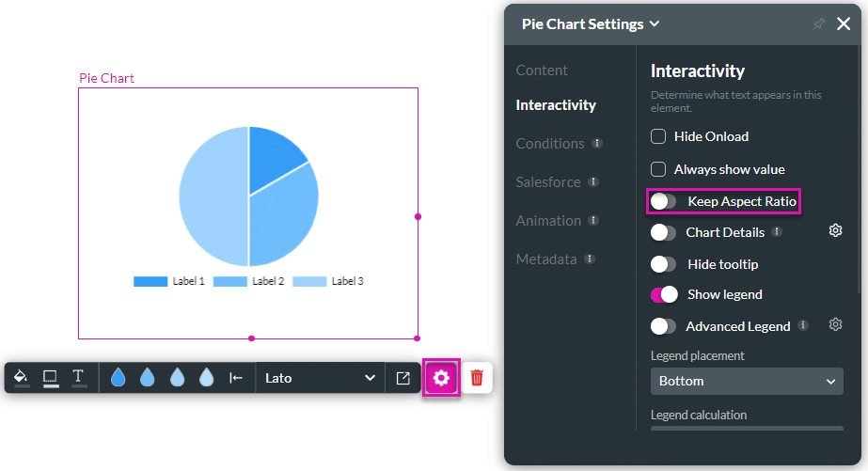Click the bottom-middle resize handle of chart
This screenshot has height=471, width=868.
click(x=251, y=338)
